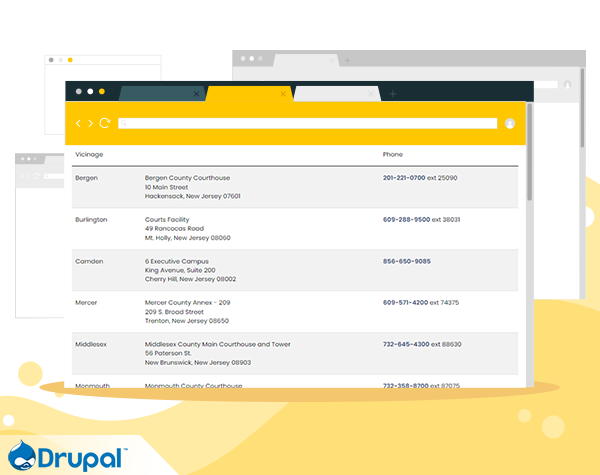Click Camden phone number 856-650-9085
600x475 pixels.
pyautogui.click(x=406, y=261)
